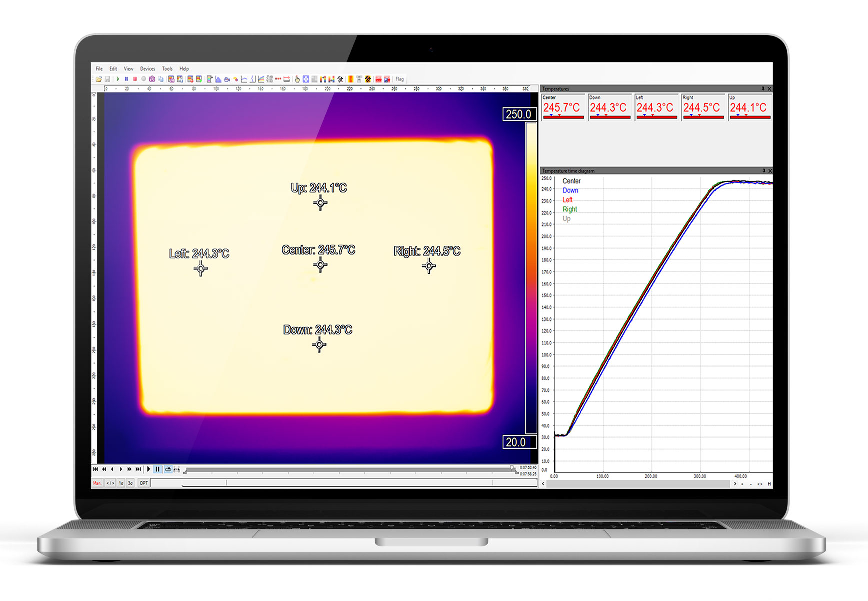Click the black-orange striped toolbar icon
868x601 pixels.
point(367,79)
